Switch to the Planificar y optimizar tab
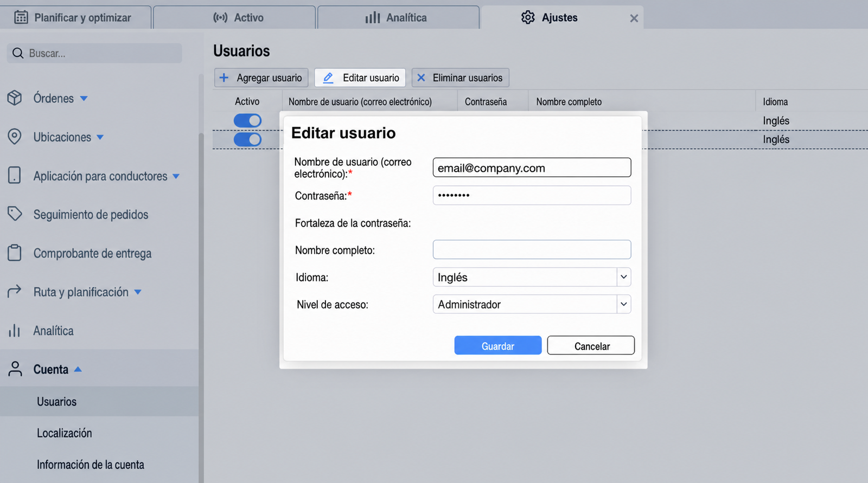The height and width of the screenshot is (483, 868). point(75,17)
